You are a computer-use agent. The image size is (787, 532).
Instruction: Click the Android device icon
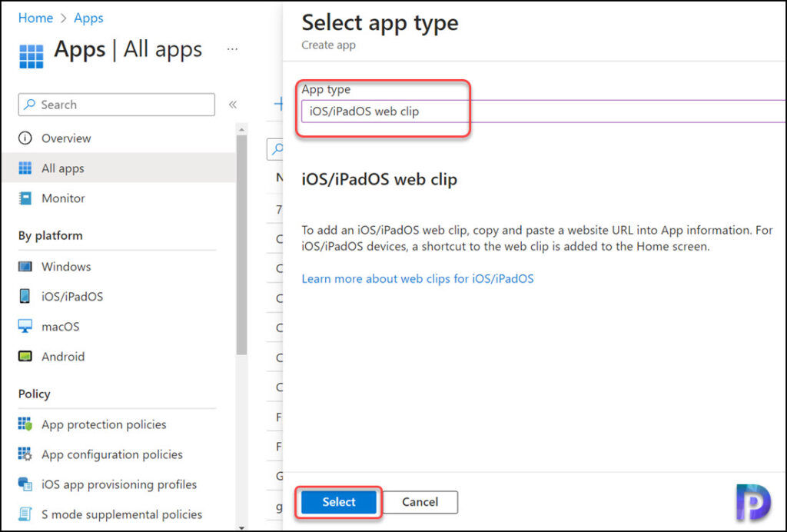click(x=25, y=357)
